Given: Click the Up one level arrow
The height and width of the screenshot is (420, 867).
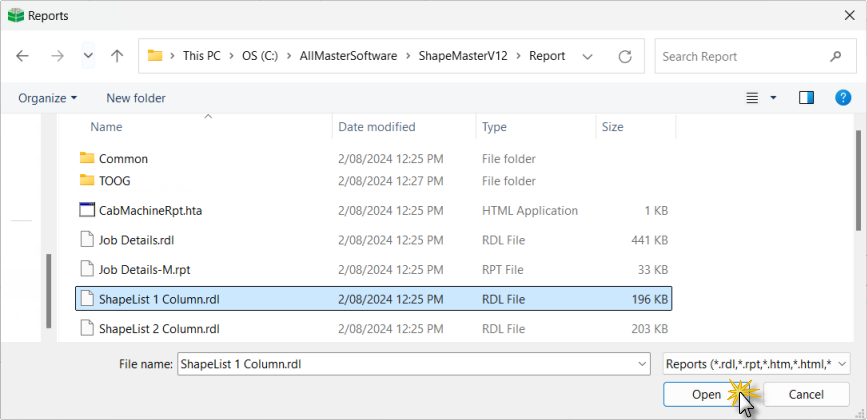Looking at the screenshot, I should click(117, 56).
